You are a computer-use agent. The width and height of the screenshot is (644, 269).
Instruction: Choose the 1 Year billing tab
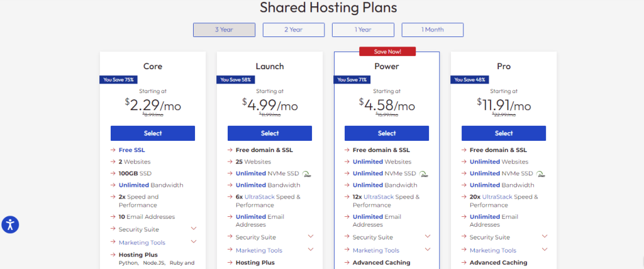(x=363, y=30)
